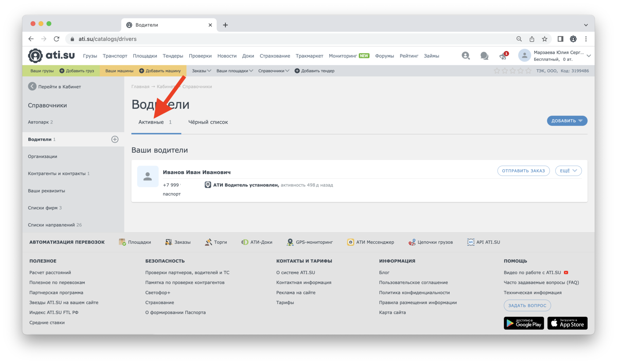This screenshot has height=364, width=617.
Task: Open Ваши грузы link
Action: pos(42,71)
